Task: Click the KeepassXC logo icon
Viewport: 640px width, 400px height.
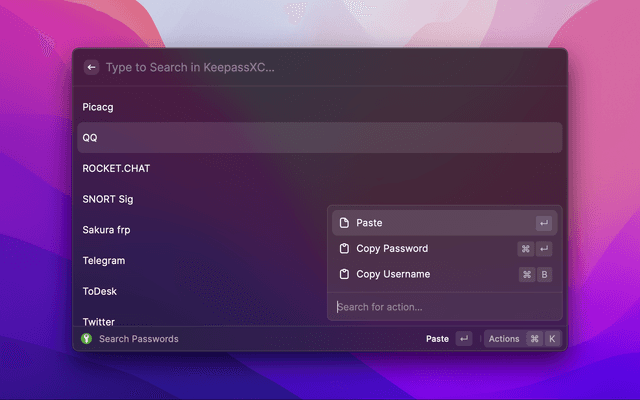Action: 87,338
